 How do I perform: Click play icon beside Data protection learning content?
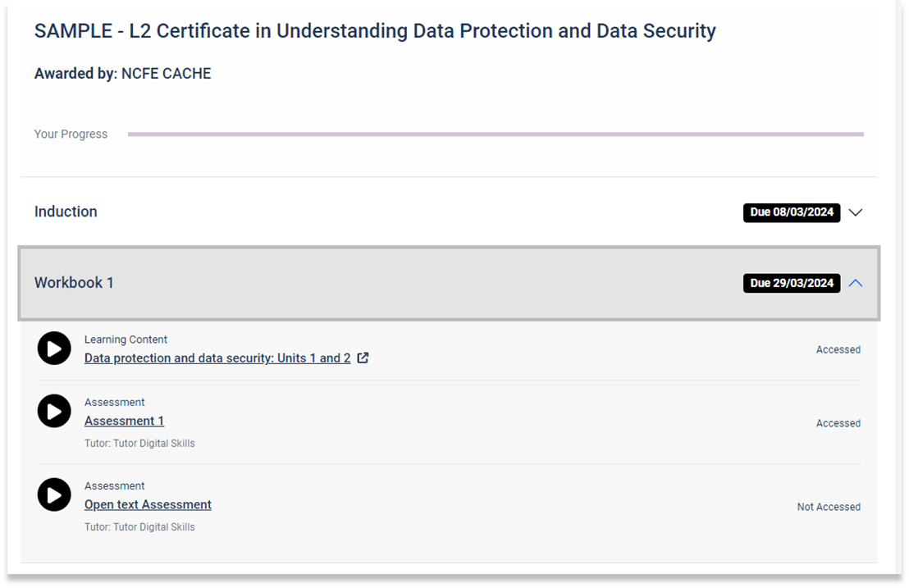54,349
